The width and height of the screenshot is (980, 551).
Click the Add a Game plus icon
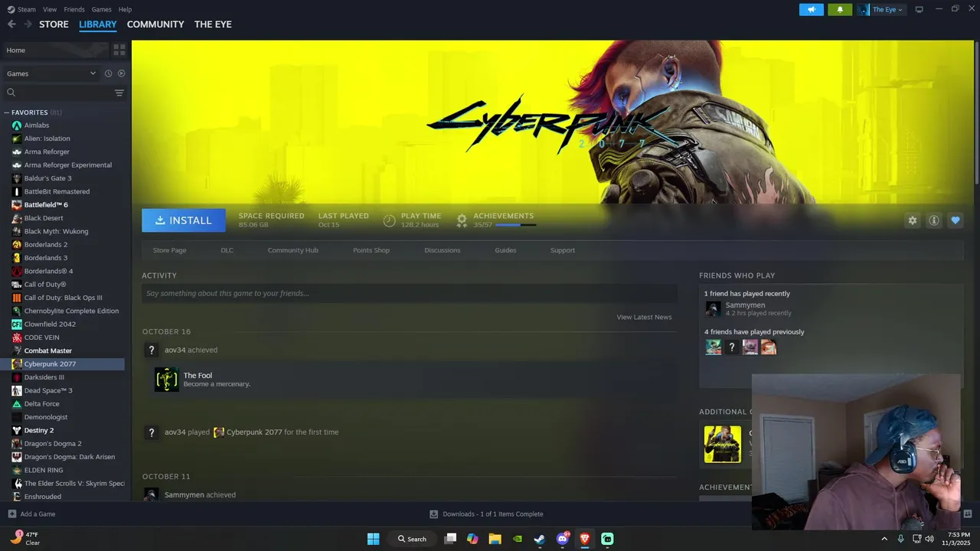coord(11,514)
